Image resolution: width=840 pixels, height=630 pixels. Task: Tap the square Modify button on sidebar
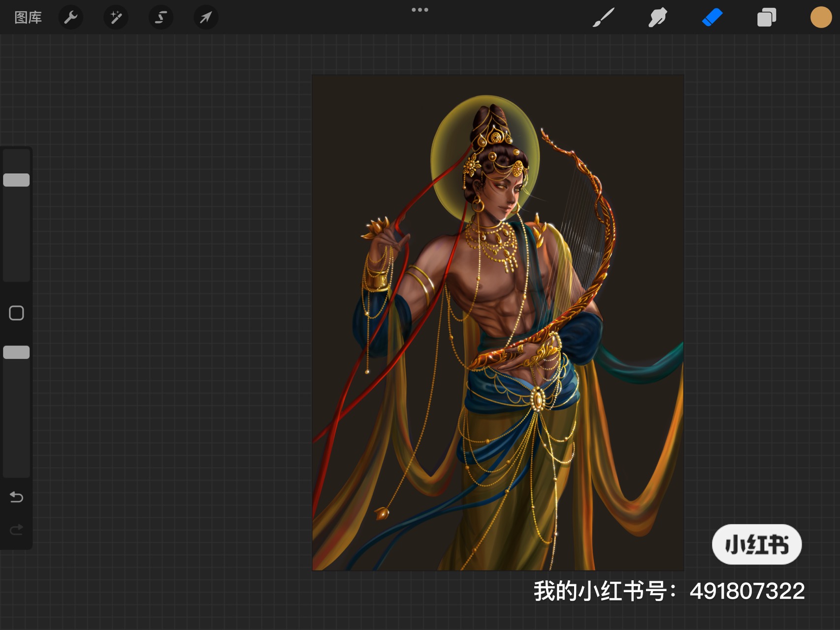coord(16,313)
